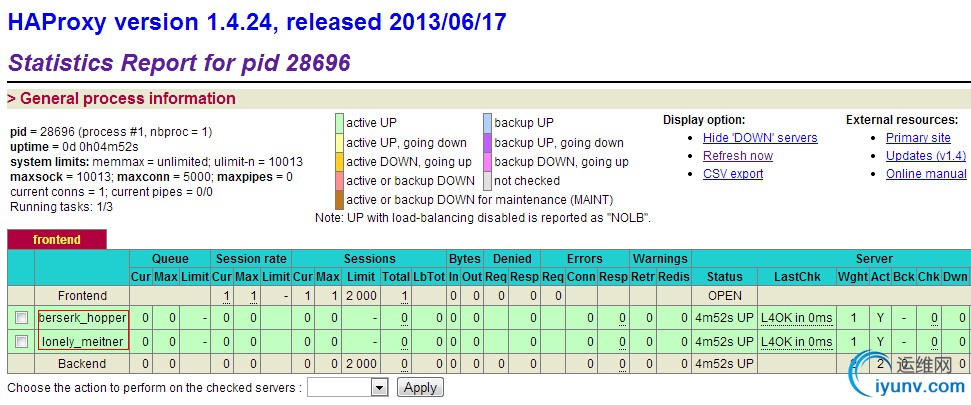Click the green active UP swatch
Screen dimensions: 971x405
click(339, 123)
